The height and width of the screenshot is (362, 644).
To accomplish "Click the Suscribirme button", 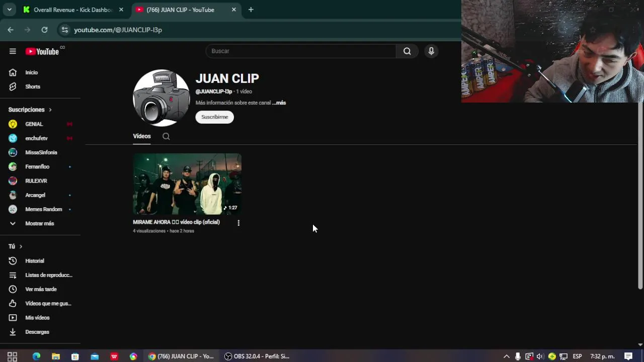I will click(x=215, y=117).
